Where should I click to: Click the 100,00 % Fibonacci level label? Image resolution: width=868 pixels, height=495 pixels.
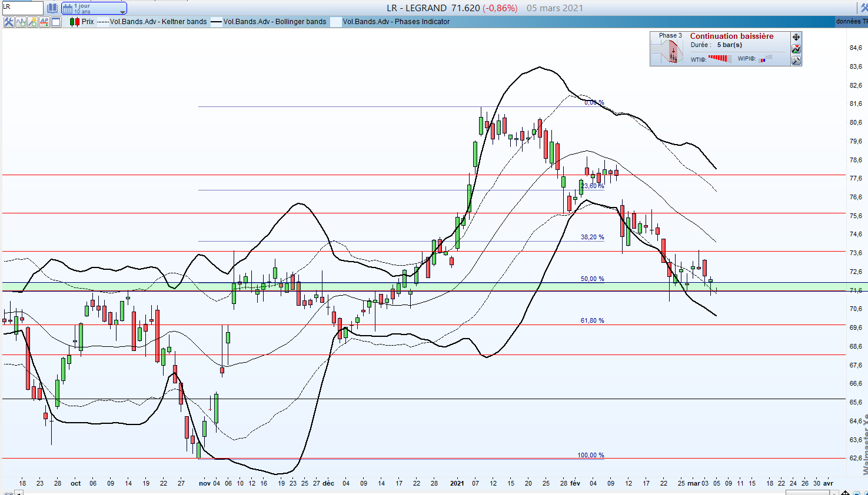click(591, 455)
